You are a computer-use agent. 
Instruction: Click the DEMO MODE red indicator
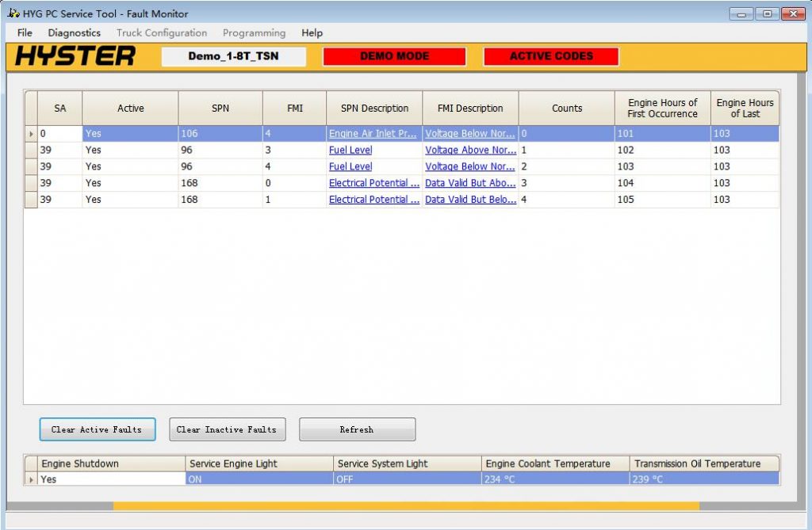pos(394,56)
